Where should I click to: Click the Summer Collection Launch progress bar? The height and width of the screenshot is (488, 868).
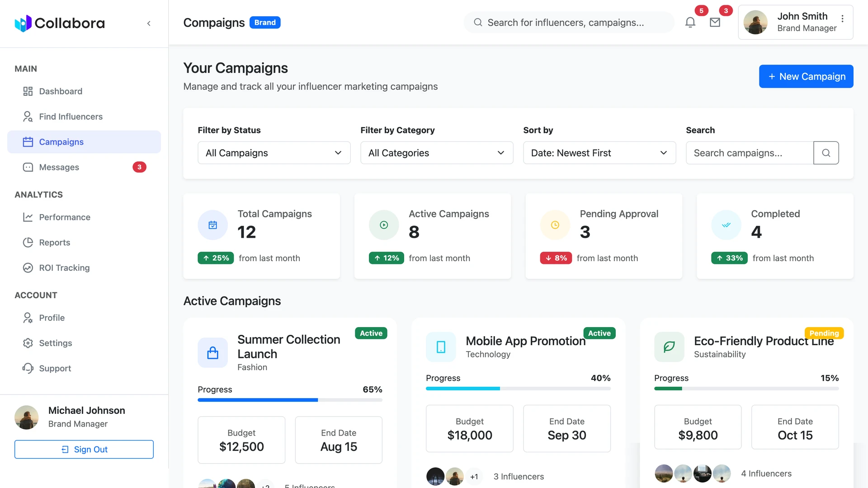point(290,400)
